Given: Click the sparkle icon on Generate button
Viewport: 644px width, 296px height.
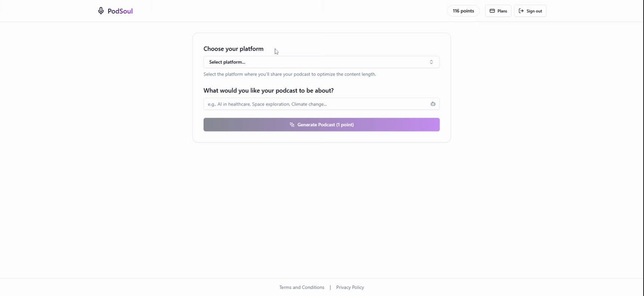Looking at the screenshot, I should click(292, 125).
